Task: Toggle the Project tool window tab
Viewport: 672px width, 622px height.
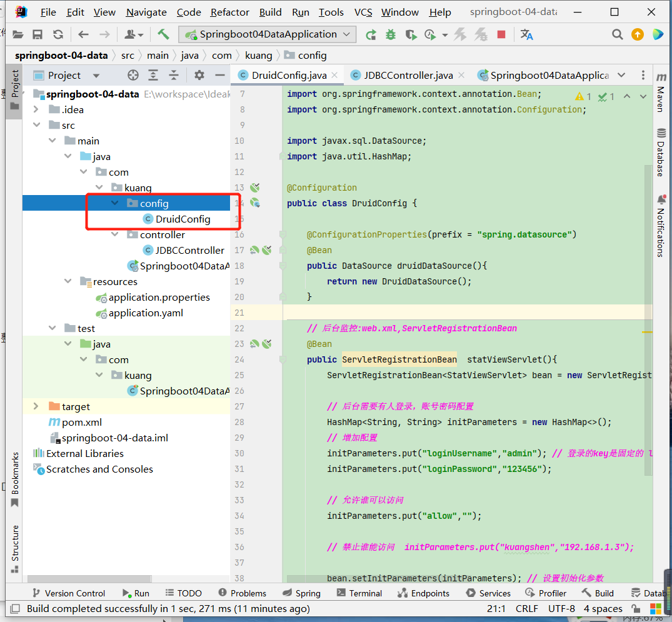Action: point(15,84)
